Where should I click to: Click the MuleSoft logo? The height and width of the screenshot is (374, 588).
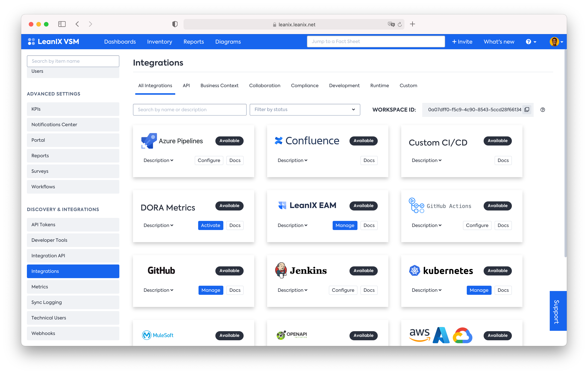[x=158, y=335]
